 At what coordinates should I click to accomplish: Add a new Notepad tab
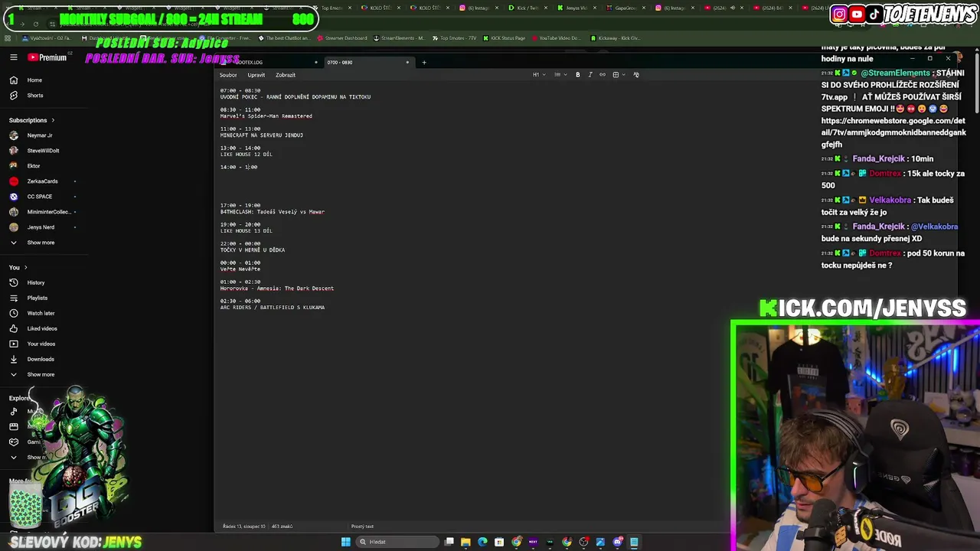423,62
